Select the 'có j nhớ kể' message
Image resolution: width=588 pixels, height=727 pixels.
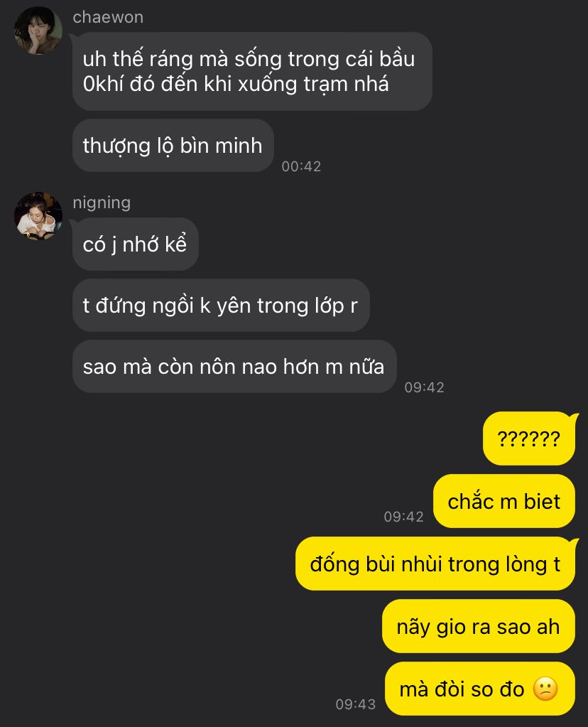point(136,244)
